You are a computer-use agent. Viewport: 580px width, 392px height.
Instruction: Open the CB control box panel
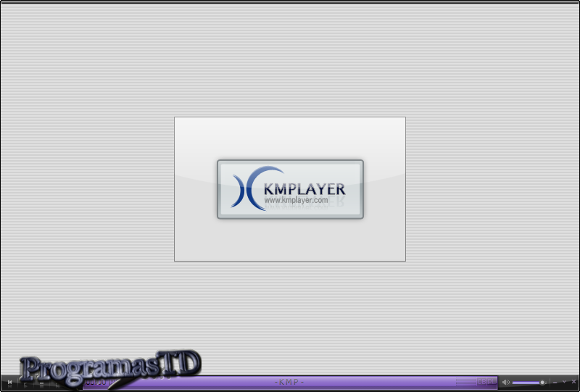pos(481,382)
